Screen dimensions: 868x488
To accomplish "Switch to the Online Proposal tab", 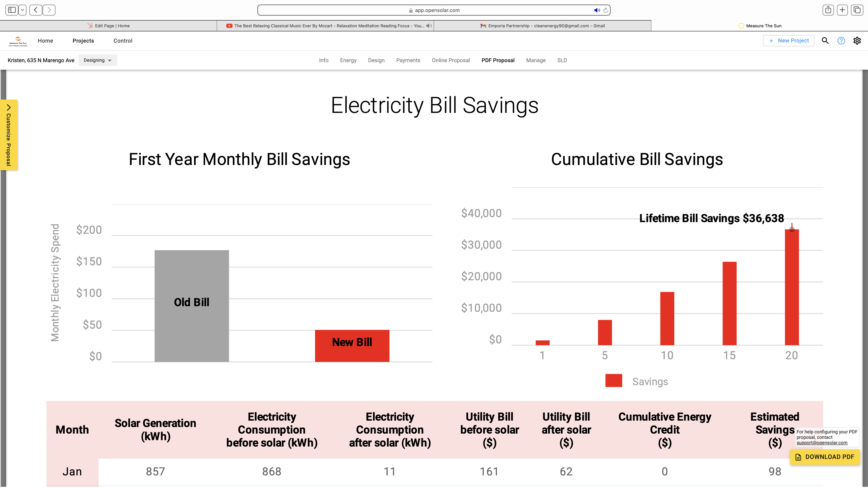I will 450,60.
